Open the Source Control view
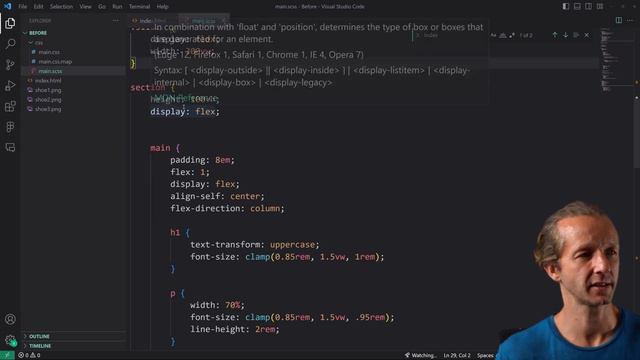The width and height of the screenshot is (640, 360). (x=10, y=64)
